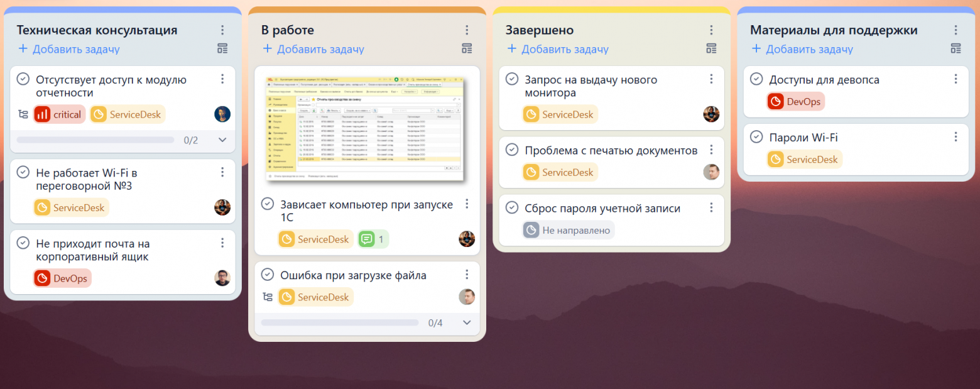Open DevOps tag on Не приходит почта card
The image size is (980, 389).
(62, 278)
